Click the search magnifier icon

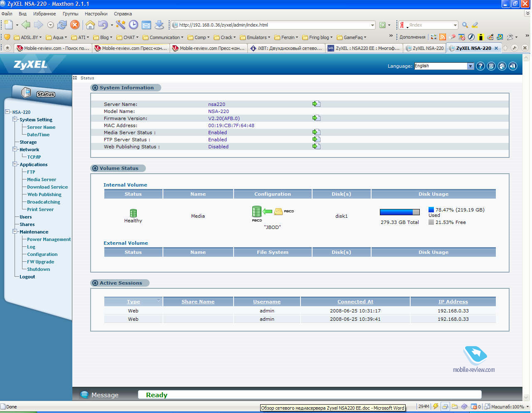(x=465, y=25)
